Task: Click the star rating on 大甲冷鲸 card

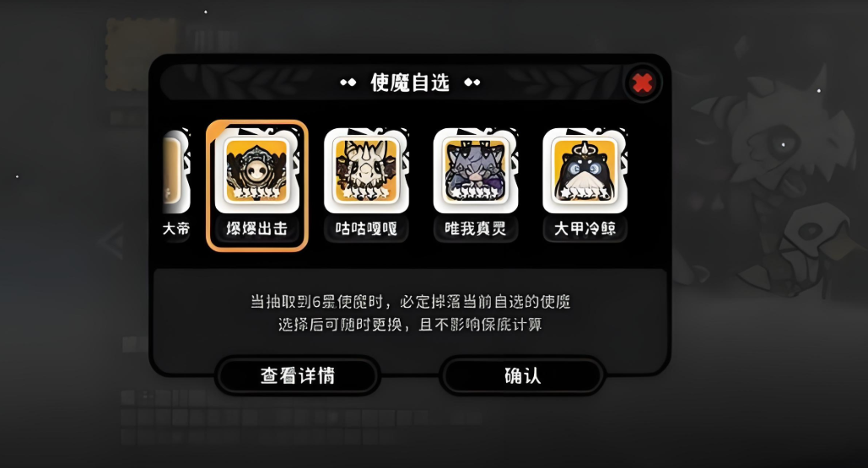Action: (585, 192)
